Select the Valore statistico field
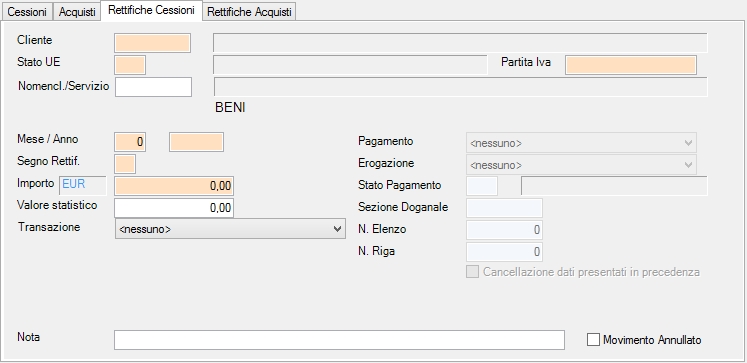This screenshot has width=747, height=363. point(174,208)
